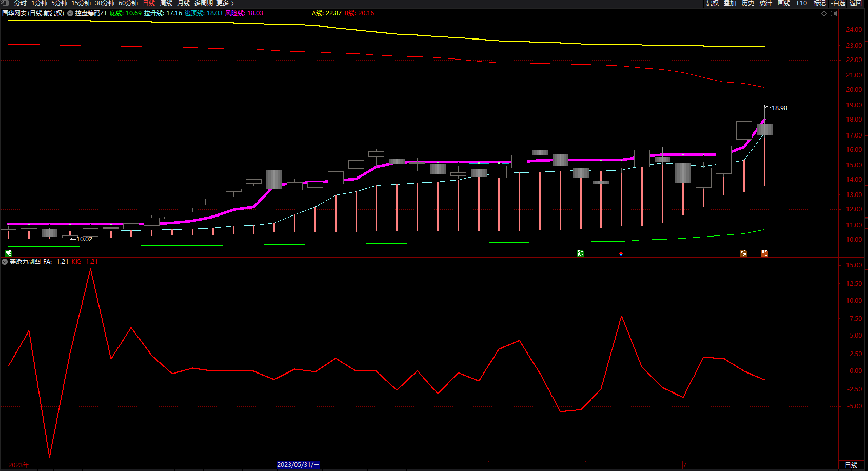The height and width of the screenshot is (471, 868).
Task: Click the green 减 marker icon
Action: coord(8,253)
